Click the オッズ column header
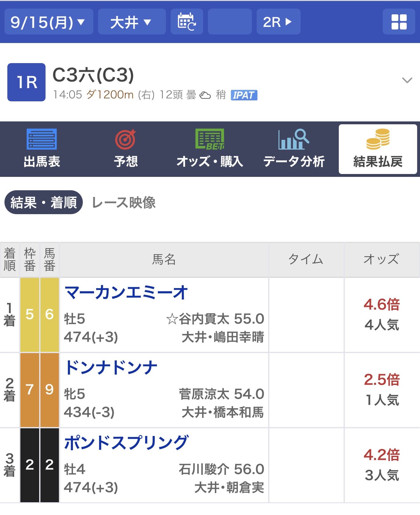Screen dimensions: 420x515 (x=381, y=259)
